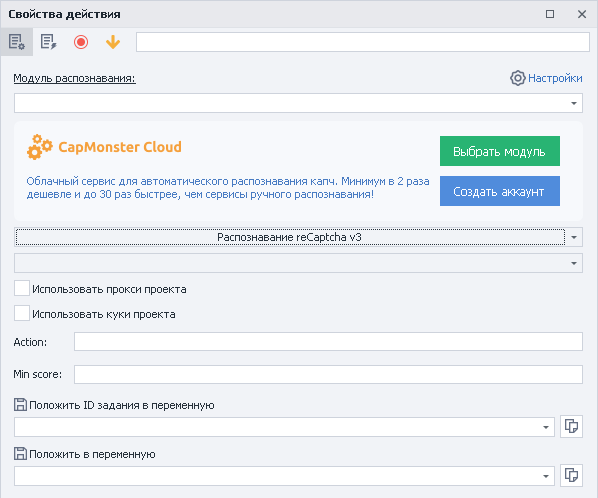The width and height of the screenshot is (598, 498).
Task: Enable Использовать куки проекта checkbox
Action: point(22,313)
